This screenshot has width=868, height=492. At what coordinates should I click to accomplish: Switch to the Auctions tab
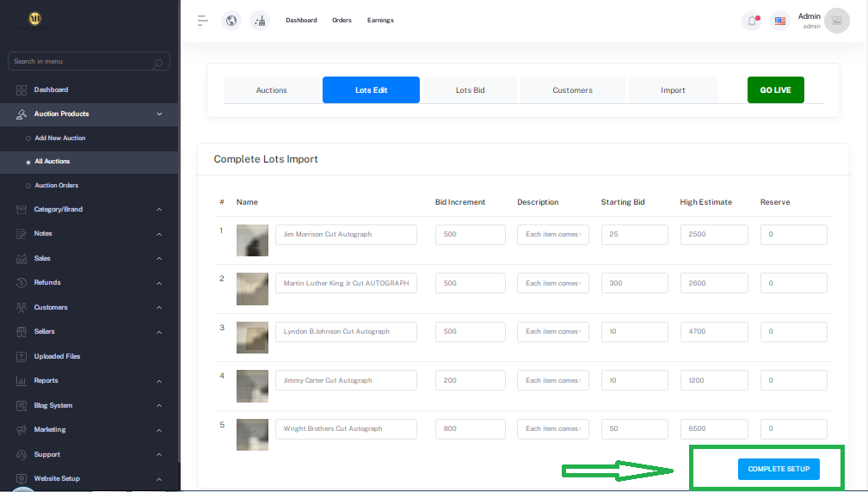271,90
